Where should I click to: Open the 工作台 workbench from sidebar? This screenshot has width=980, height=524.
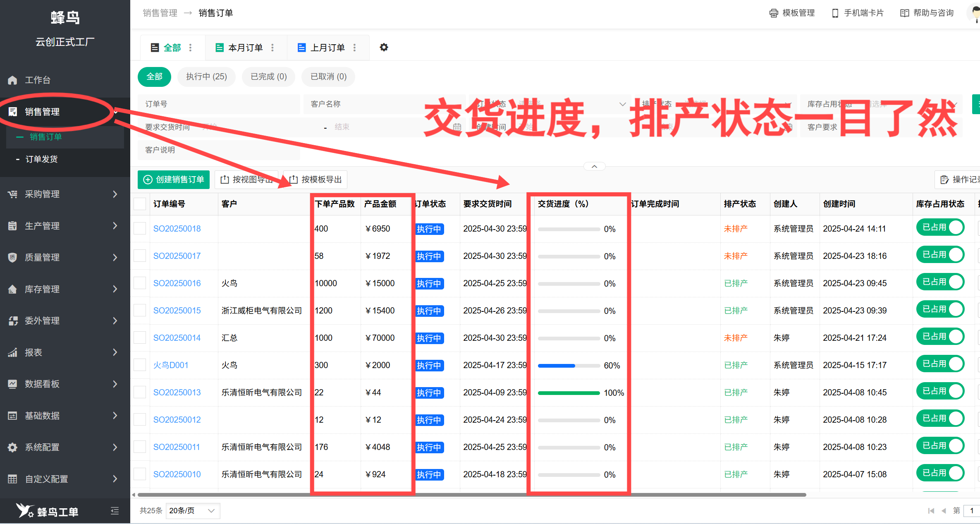point(38,80)
